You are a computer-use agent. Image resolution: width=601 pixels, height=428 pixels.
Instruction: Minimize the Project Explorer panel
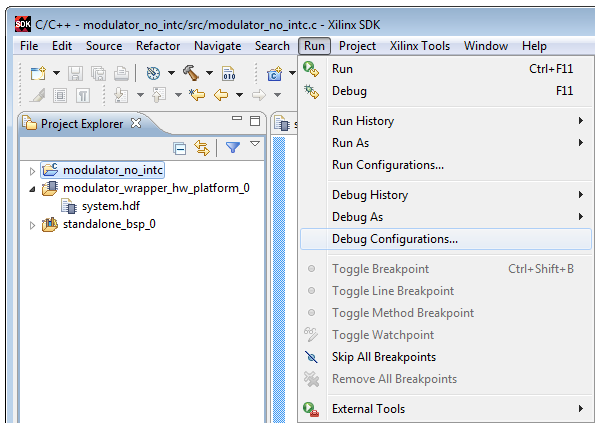click(x=237, y=119)
